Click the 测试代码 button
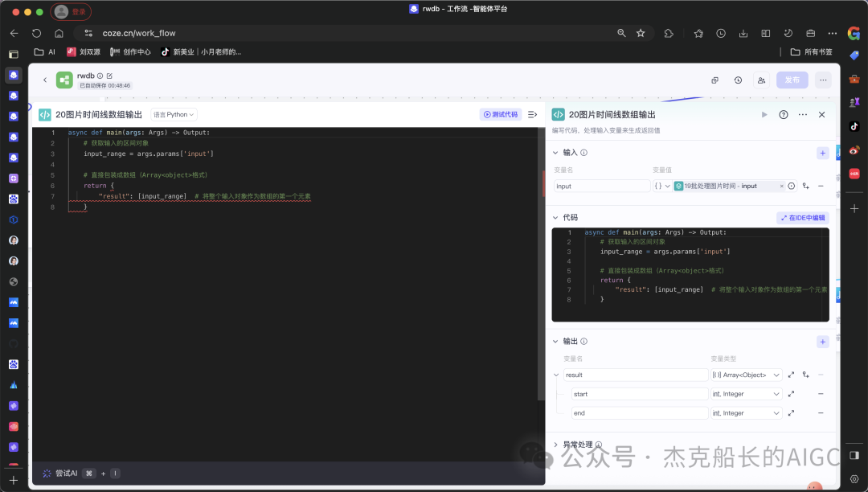Viewport: 868px width, 492px height. (x=501, y=115)
